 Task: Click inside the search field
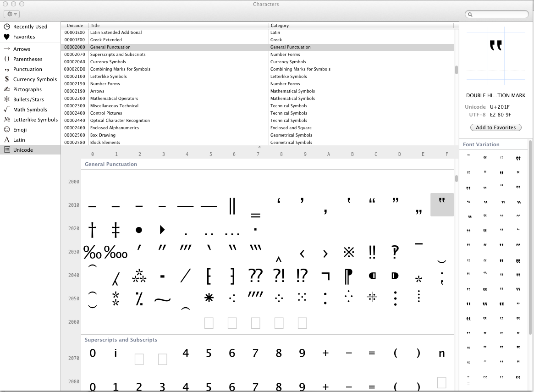point(497,14)
